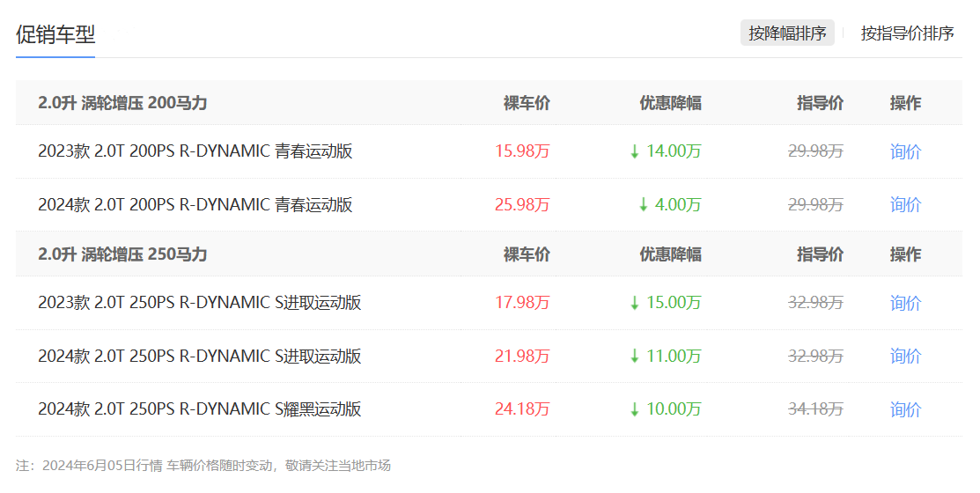Viewport: 980px width, 493px height.
Task: Switch to 按指导价排序 sorting
Action: pyautogui.click(x=907, y=33)
